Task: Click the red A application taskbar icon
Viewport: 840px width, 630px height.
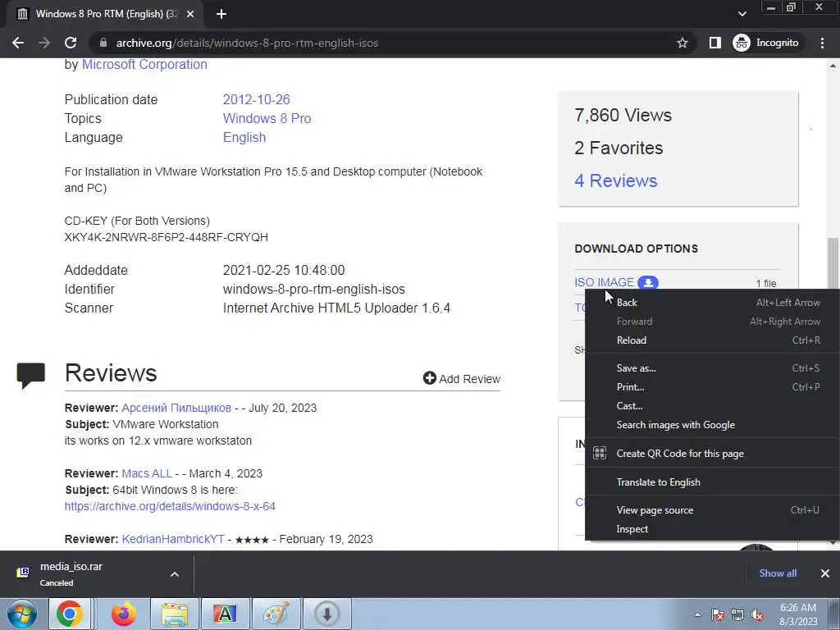Action: (x=225, y=614)
